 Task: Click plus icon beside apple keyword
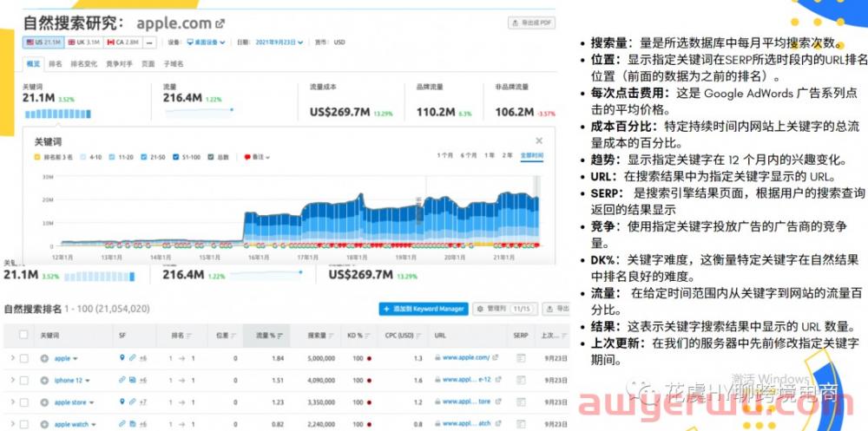44,358
